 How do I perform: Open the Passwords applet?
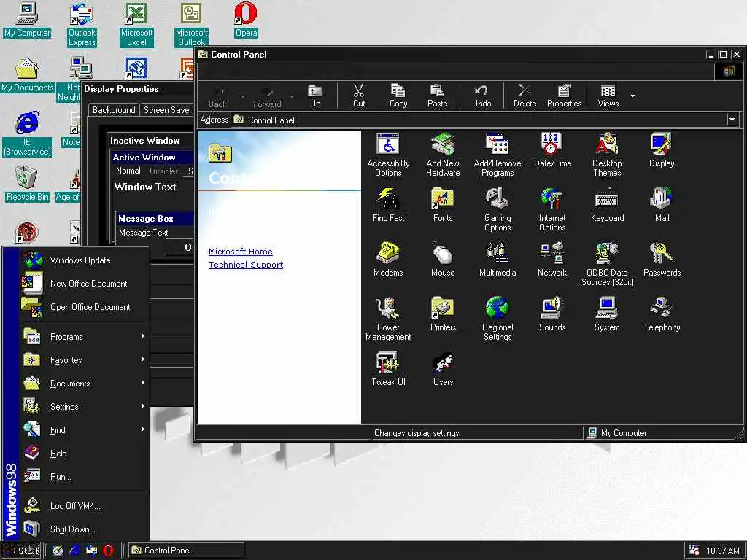coord(662,260)
